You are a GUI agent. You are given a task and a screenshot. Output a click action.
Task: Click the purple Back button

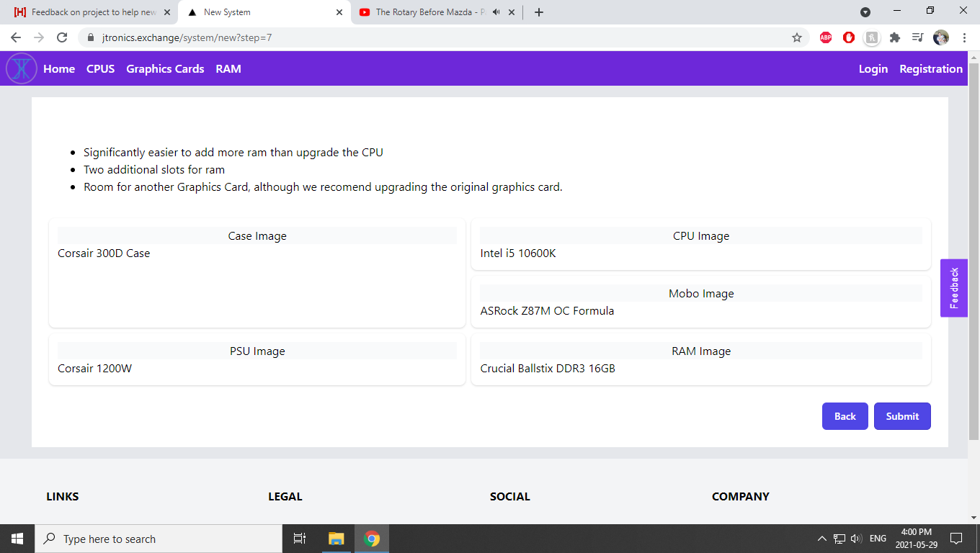(845, 416)
